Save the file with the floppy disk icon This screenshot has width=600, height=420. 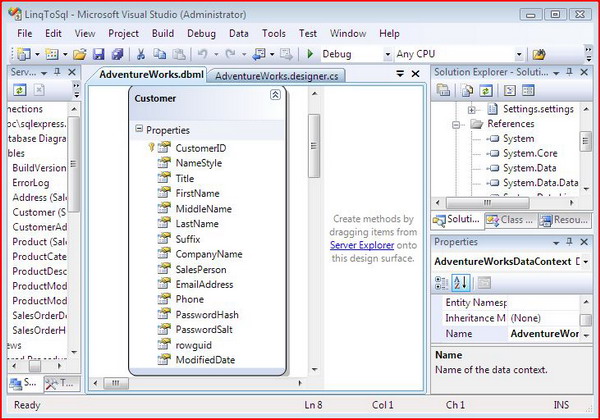coord(99,54)
